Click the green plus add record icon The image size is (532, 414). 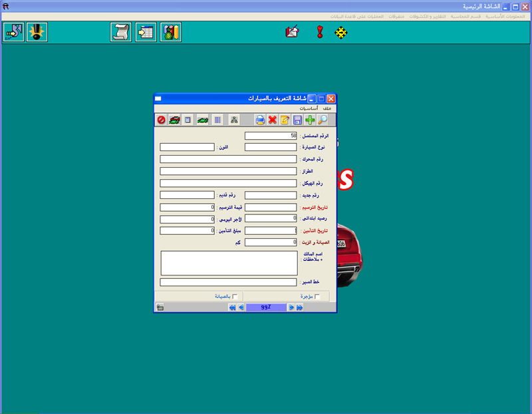[x=311, y=120]
